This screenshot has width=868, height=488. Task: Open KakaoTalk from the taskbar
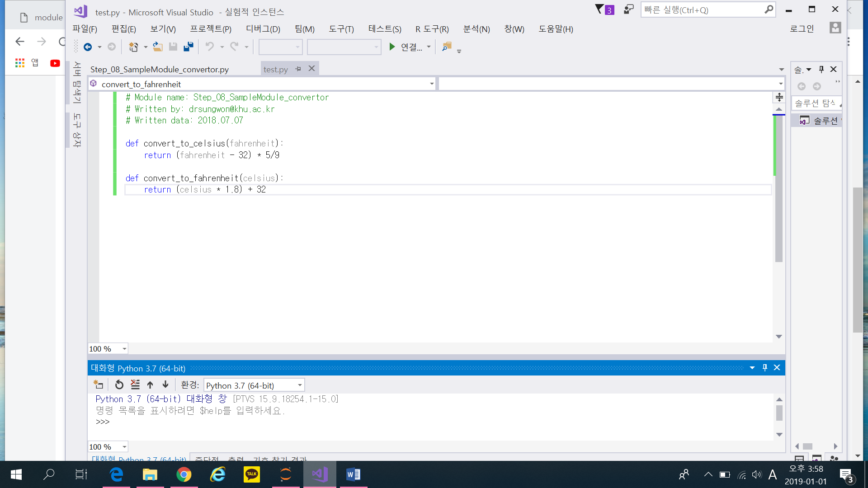252,474
